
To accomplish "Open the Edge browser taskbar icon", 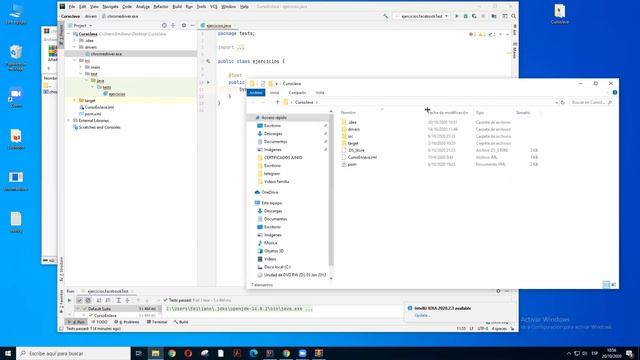I will pos(253,353).
